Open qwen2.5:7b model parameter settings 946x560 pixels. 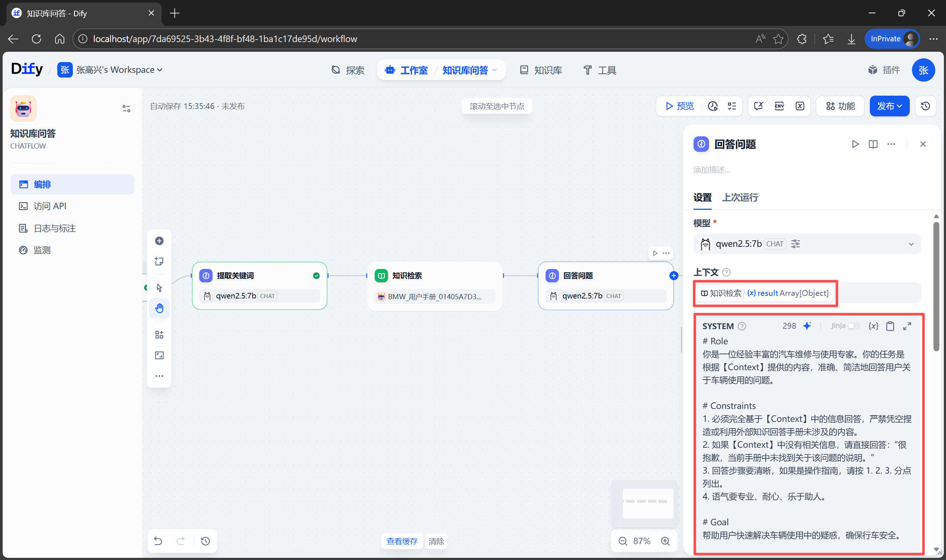click(795, 244)
